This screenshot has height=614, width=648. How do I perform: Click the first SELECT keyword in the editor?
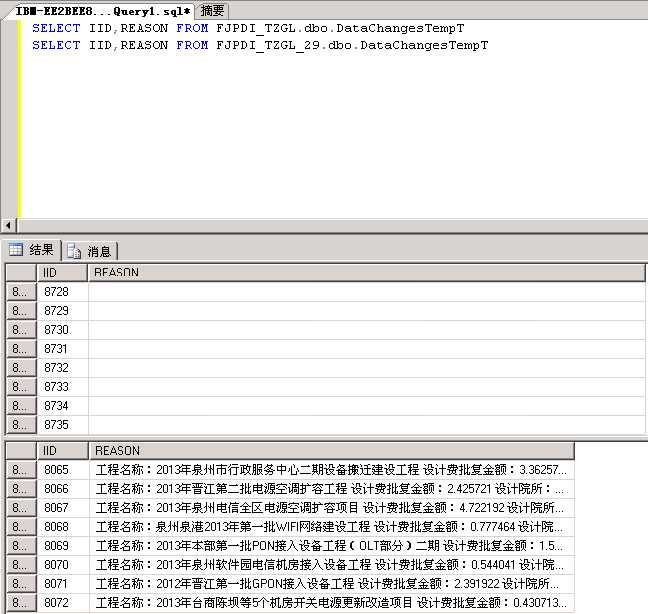(56, 28)
